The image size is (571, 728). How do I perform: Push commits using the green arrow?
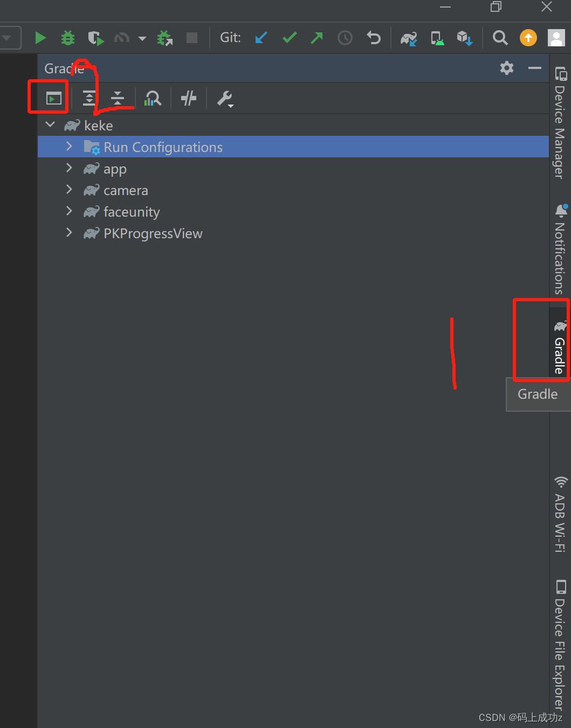tap(317, 38)
